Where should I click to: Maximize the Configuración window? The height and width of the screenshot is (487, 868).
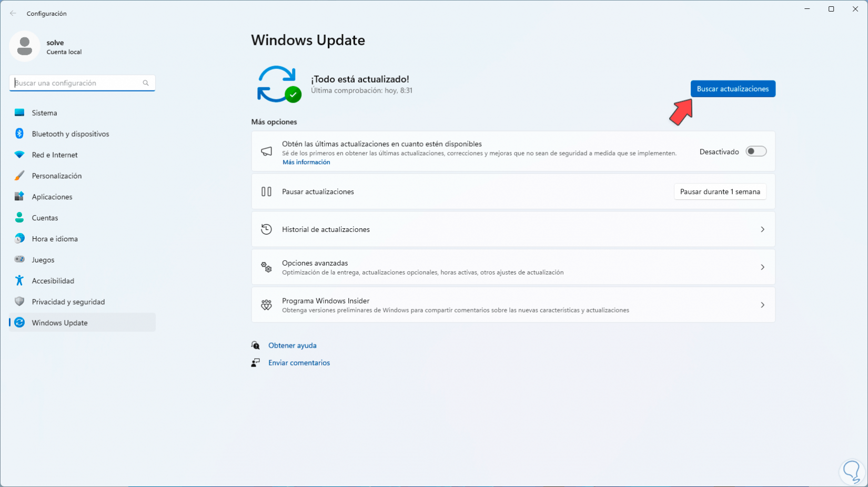(831, 9)
